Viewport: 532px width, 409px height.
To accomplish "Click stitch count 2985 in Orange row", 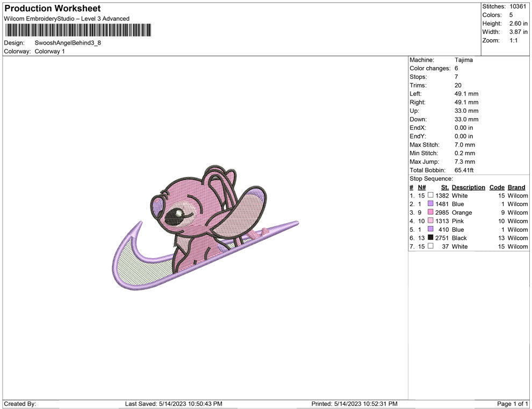I will coord(442,213).
